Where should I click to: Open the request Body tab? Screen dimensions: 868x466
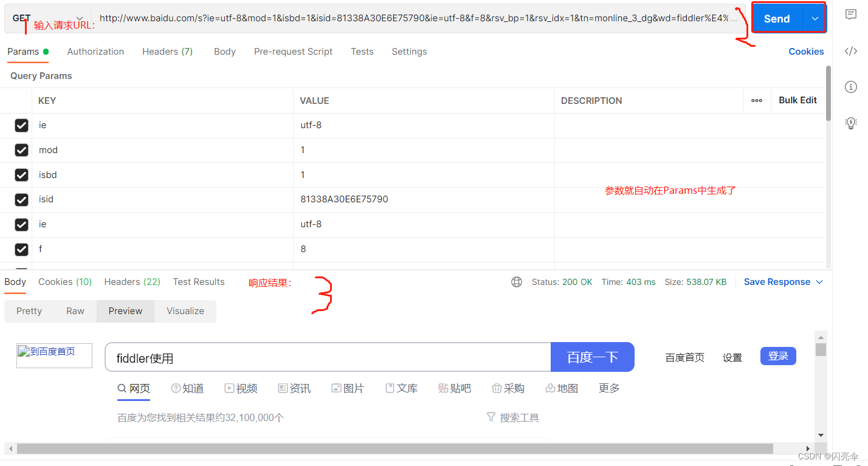coord(225,52)
